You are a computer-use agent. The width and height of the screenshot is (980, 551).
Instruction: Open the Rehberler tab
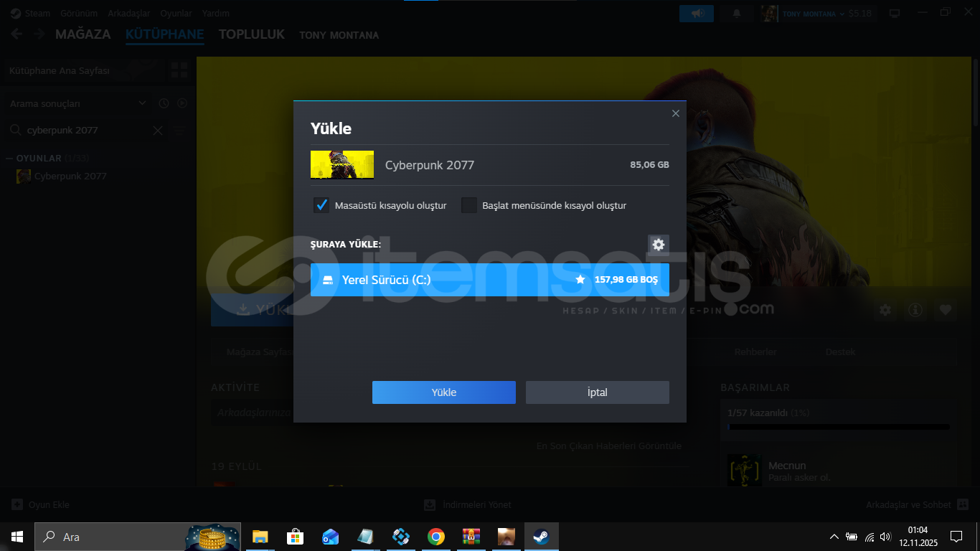click(755, 352)
